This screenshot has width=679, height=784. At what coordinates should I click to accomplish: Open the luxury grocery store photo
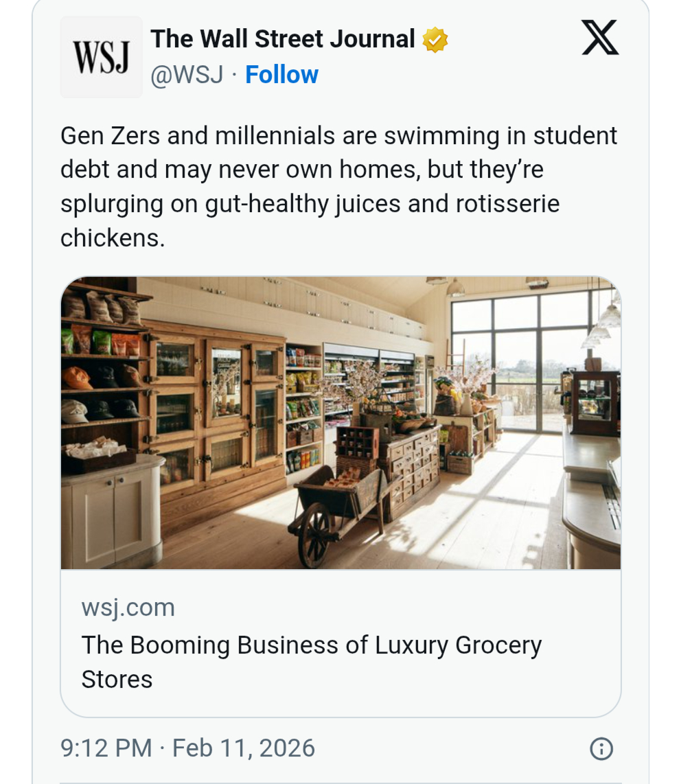(x=341, y=423)
